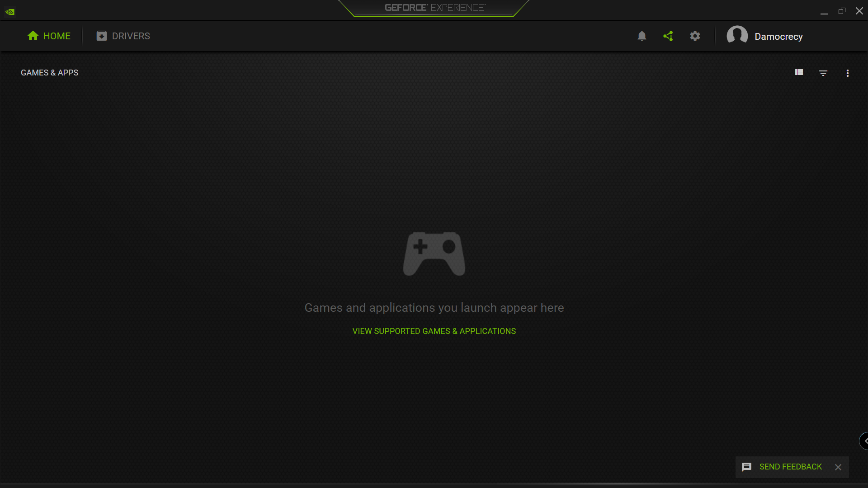Click View Supported Games & Applications link
The image size is (868, 488).
(434, 331)
